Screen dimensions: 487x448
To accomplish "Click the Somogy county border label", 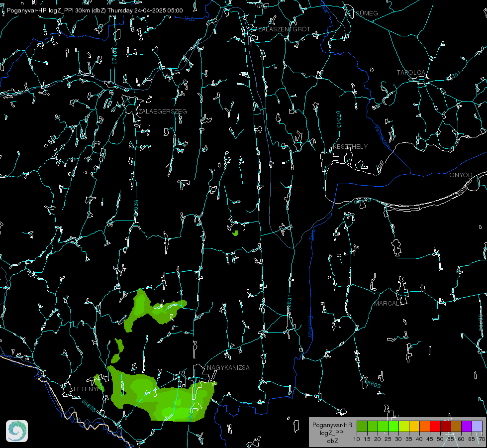I will point(310,327).
